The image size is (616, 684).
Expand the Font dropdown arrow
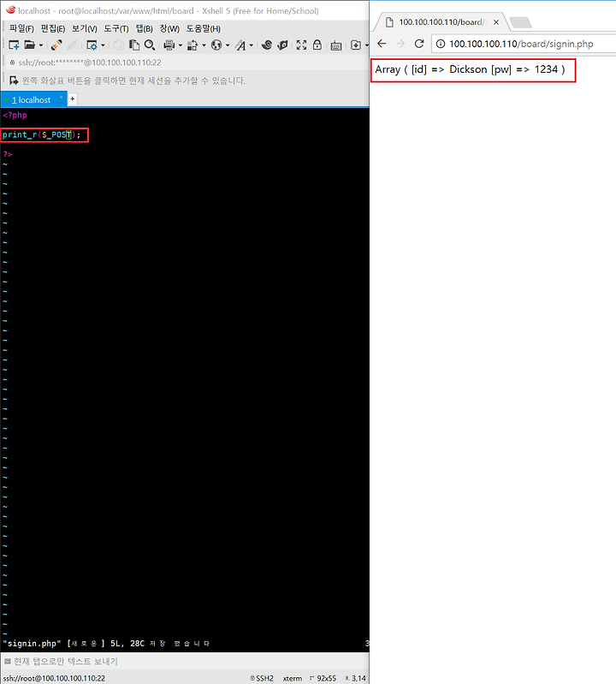coord(252,45)
